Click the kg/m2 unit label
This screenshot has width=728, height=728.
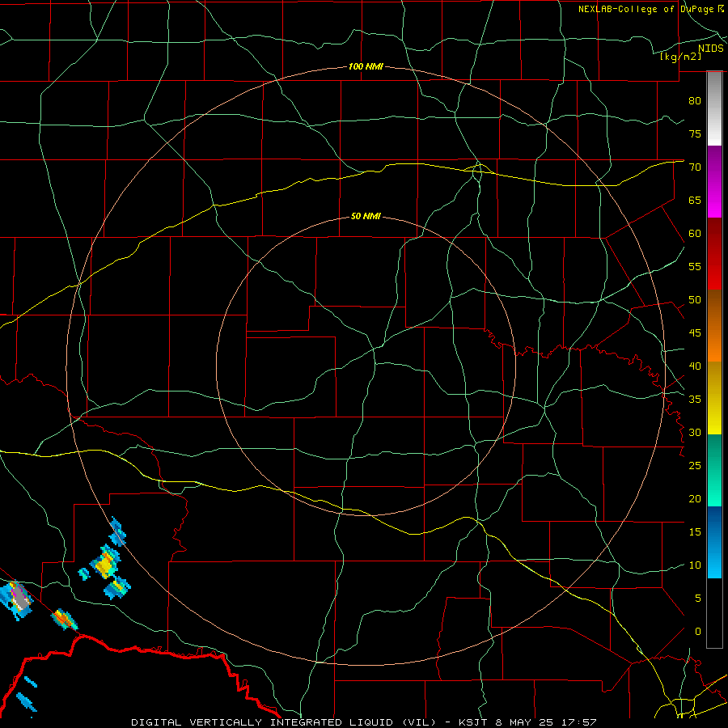(x=680, y=57)
